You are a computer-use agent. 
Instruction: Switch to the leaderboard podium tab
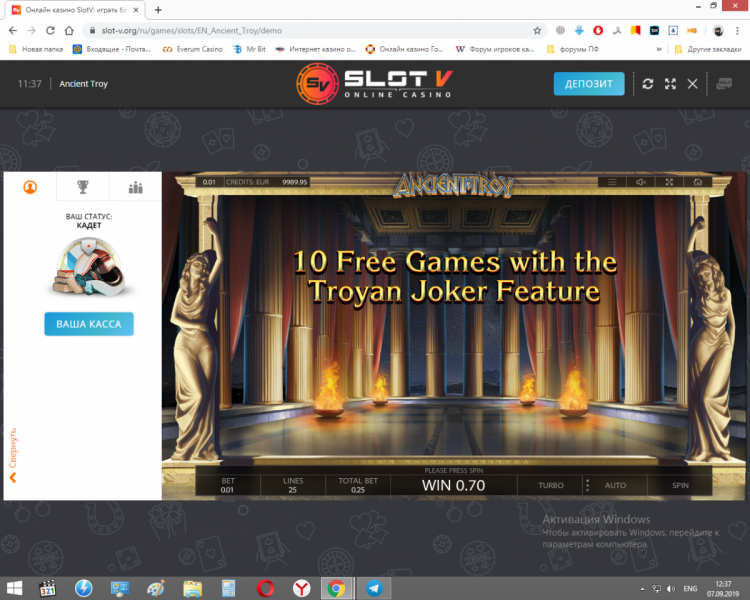(135, 187)
